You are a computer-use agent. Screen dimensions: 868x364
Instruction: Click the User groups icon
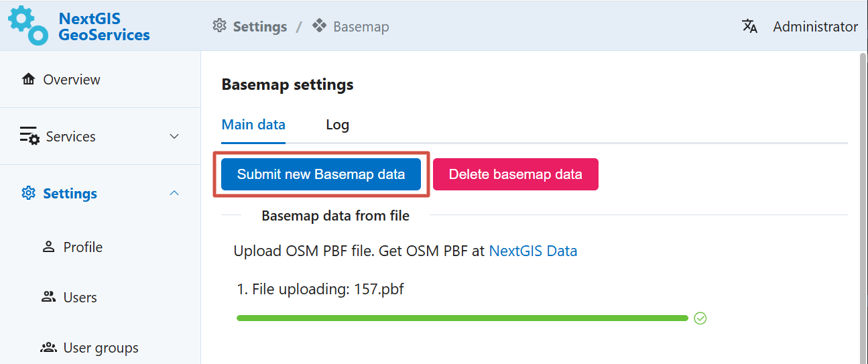click(48, 348)
